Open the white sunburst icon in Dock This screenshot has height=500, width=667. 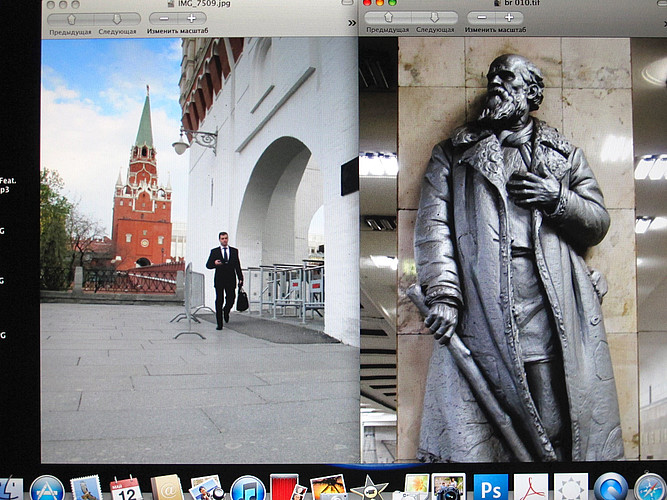[571, 488]
